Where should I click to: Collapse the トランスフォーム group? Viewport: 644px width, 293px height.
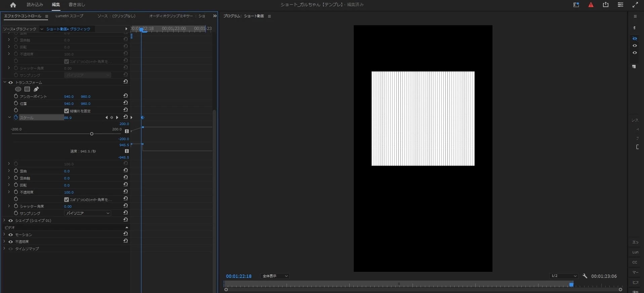tap(5, 82)
